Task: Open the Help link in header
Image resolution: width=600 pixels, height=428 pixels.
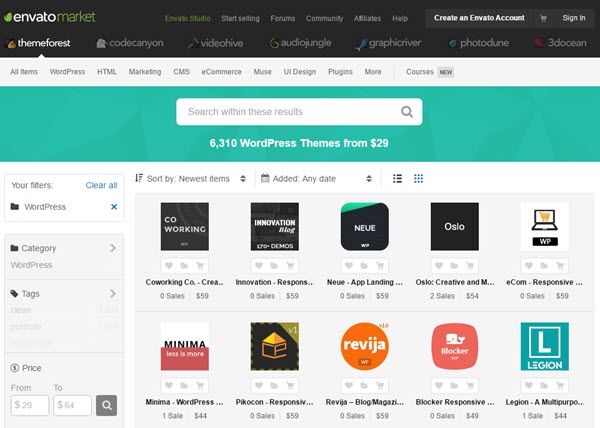Action: point(400,18)
